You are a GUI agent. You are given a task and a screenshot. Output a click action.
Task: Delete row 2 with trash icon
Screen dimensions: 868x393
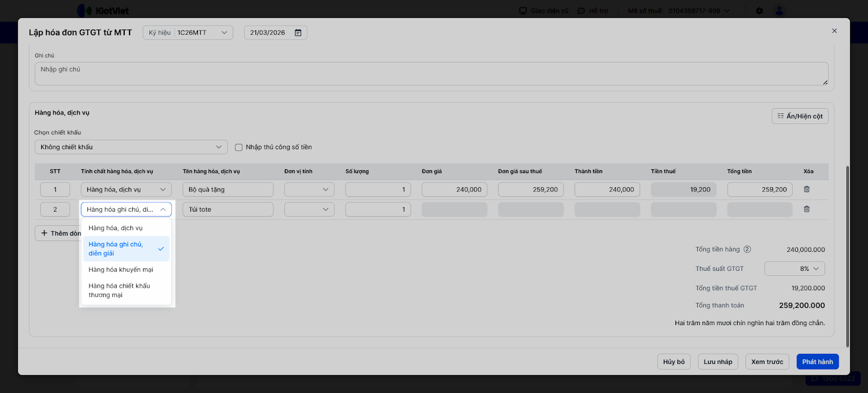click(x=807, y=210)
